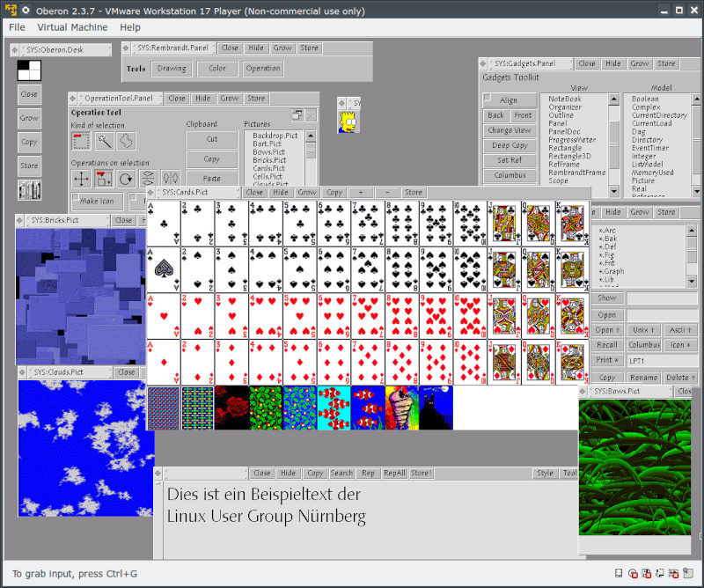704x588 pixels.
Task: Click the down arrow of the file mask list
Action: coord(692,282)
